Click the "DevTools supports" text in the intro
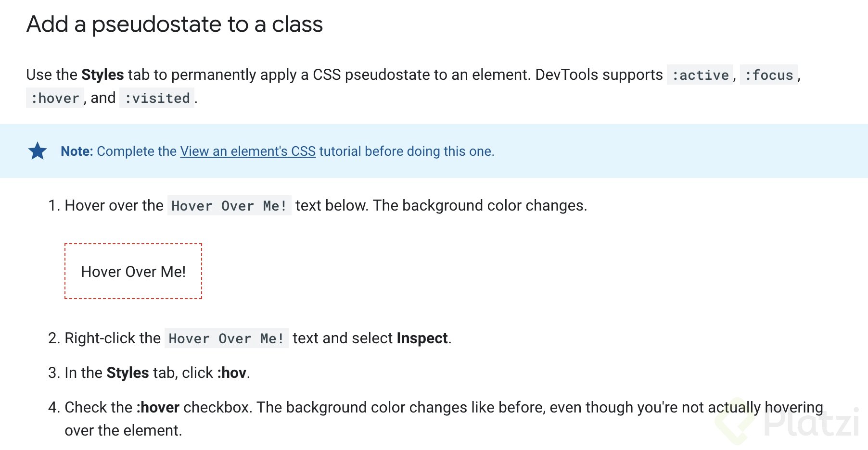This screenshot has height=450, width=868. coord(599,75)
